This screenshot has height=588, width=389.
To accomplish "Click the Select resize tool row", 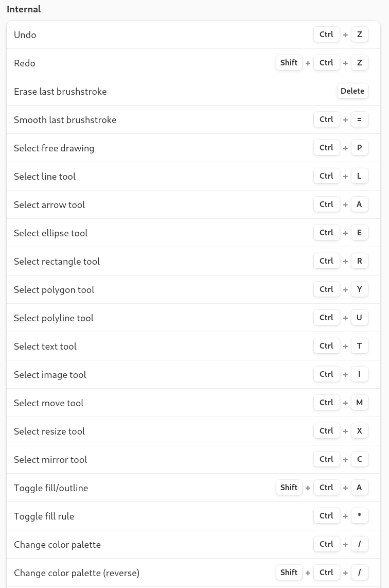I will [x=193, y=431].
